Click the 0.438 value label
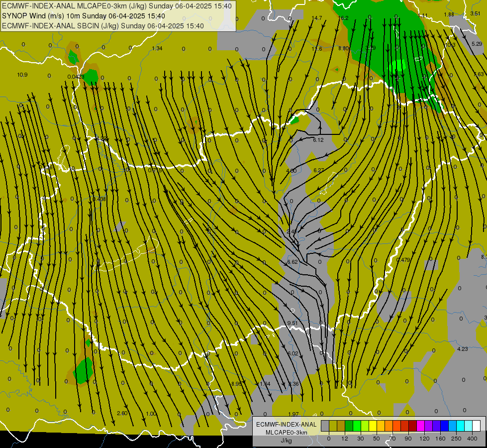 [99, 199]
